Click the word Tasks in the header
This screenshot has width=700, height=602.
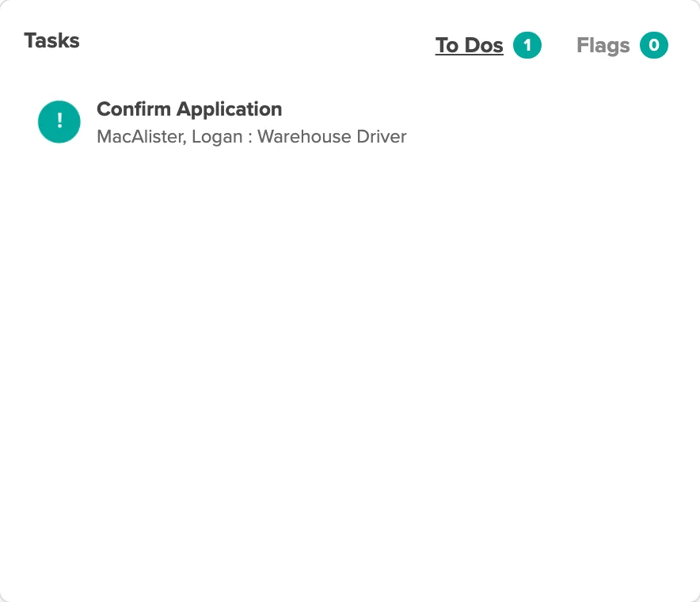click(x=51, y=40)
